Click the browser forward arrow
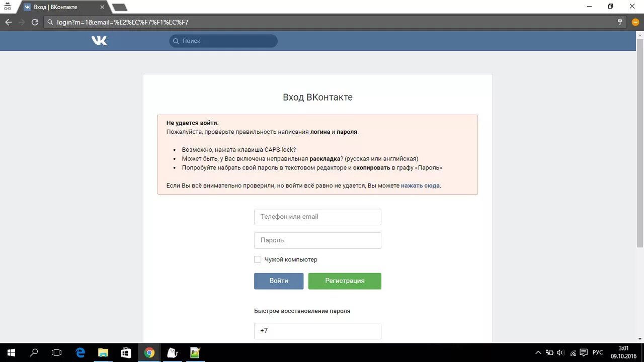 pos(22,22)
